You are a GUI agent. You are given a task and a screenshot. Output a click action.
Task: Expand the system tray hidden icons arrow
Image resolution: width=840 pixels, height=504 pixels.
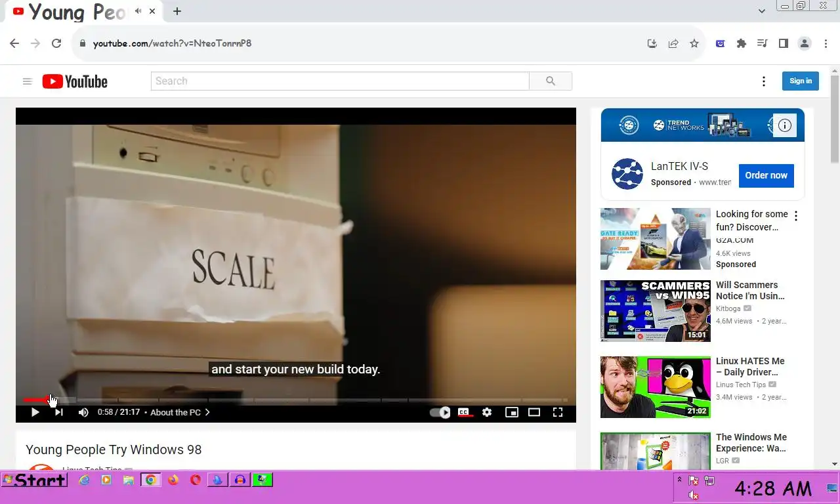[679, 480]
